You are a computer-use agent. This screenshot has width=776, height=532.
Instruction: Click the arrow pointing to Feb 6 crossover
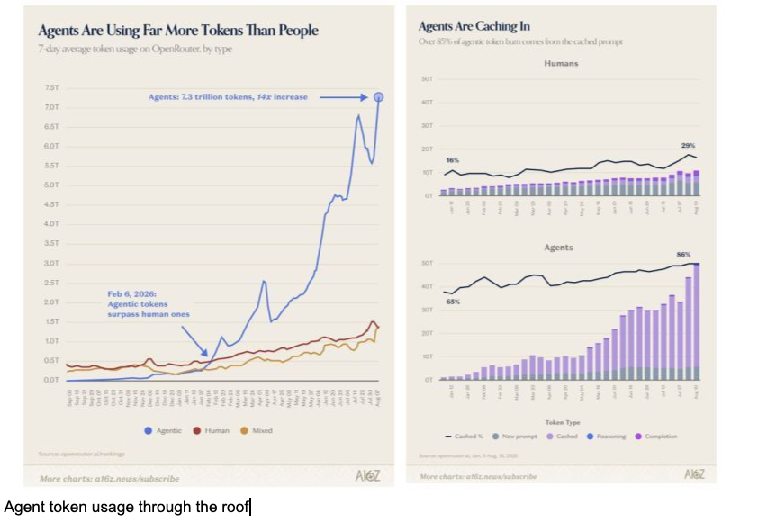pyautogui.click(x=194, y=341)
